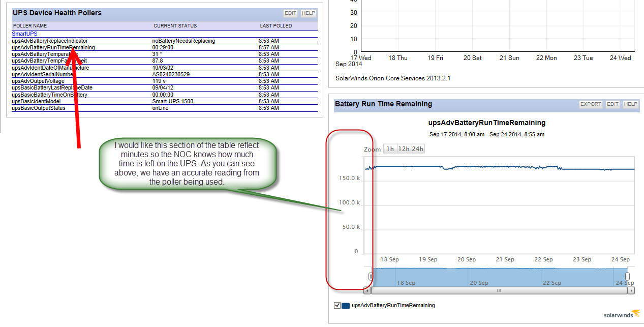
Task: Click the AS0240230529 serial number value
Action: pyautogui.click(x=171, y=74)
